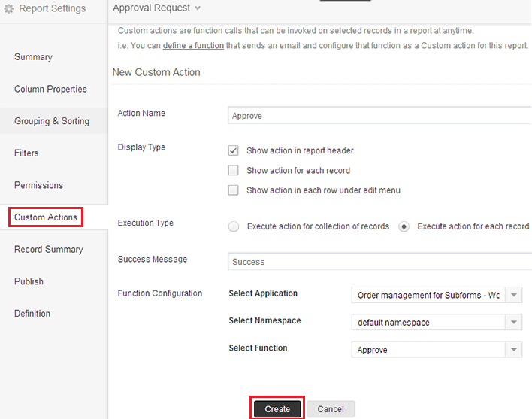Image resolution: width=532 pixels, height=419 pixels.
Task: Go to Column Properties
Action: (x=50, y=90)
